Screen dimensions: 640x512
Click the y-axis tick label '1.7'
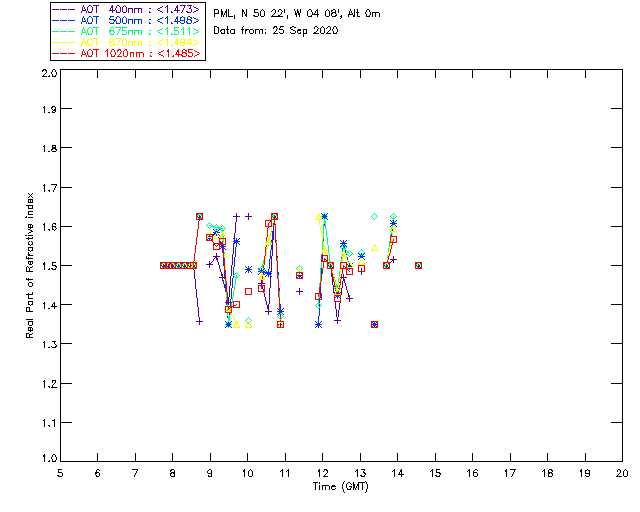point(49,188)
